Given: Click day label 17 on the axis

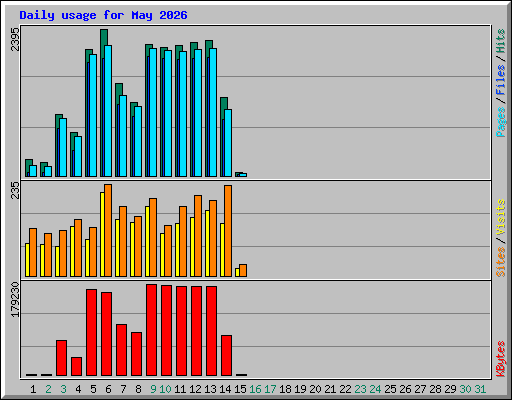Looking at the screenshot, I should 270,389.
